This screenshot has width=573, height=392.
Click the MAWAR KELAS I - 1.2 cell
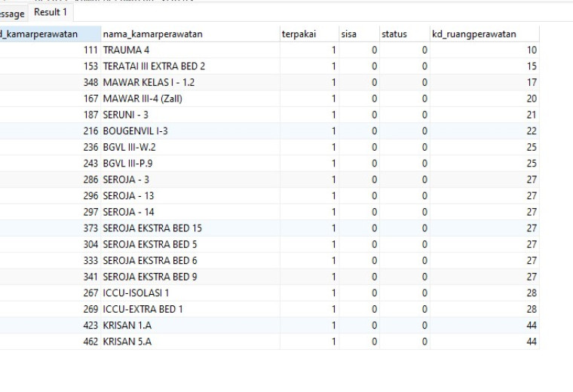click(190, 82)
